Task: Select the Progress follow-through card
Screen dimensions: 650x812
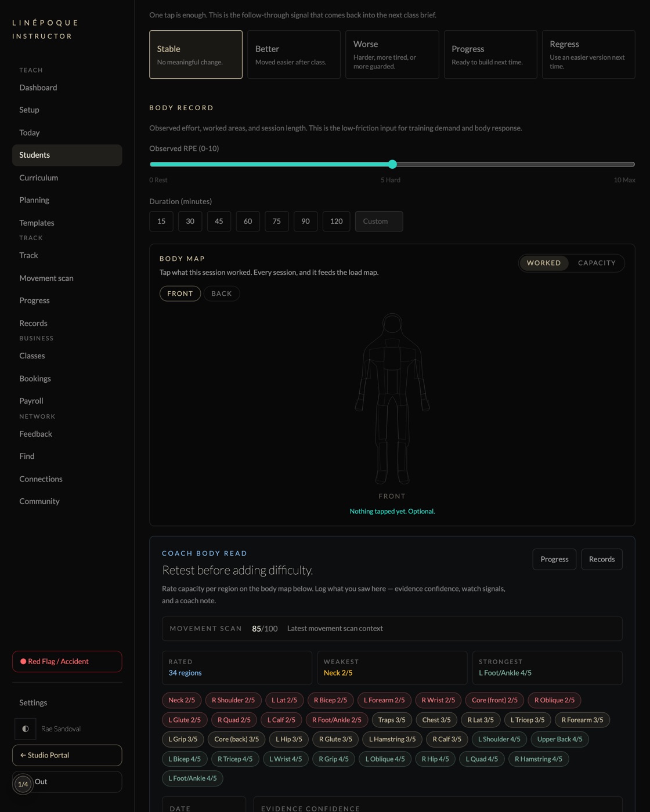Action: tap(490, 55)
